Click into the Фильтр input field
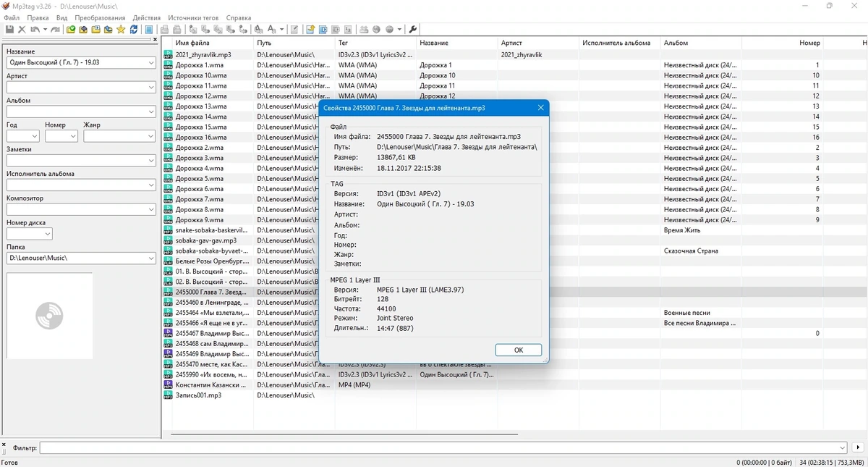 pos(442,448)
